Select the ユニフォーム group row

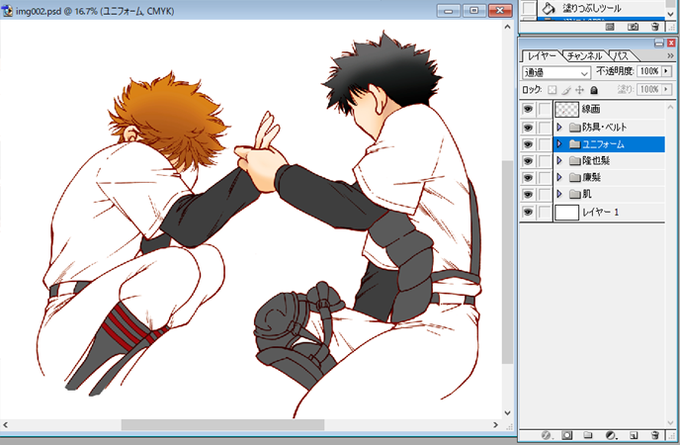click(609, 144)
